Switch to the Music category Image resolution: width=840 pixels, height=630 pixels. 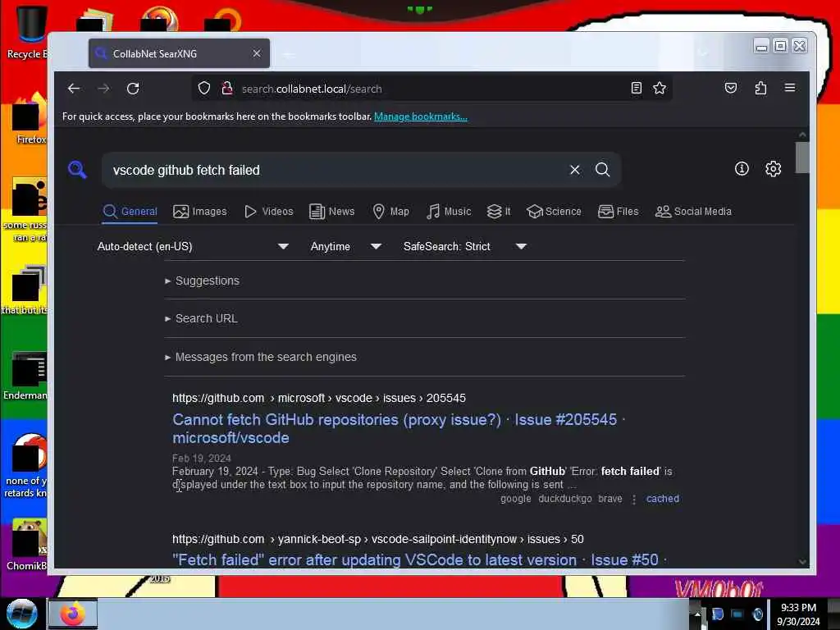click(449, 212)
